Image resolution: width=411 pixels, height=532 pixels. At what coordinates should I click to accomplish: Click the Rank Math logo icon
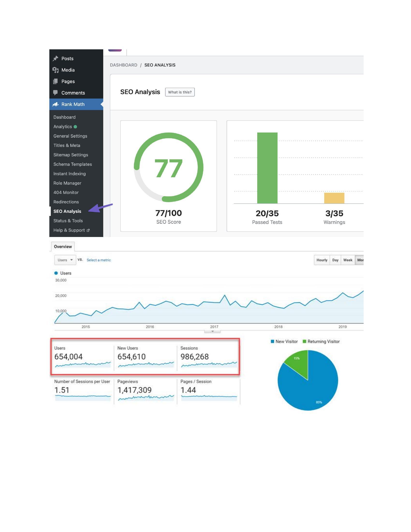tap(56, 104)
